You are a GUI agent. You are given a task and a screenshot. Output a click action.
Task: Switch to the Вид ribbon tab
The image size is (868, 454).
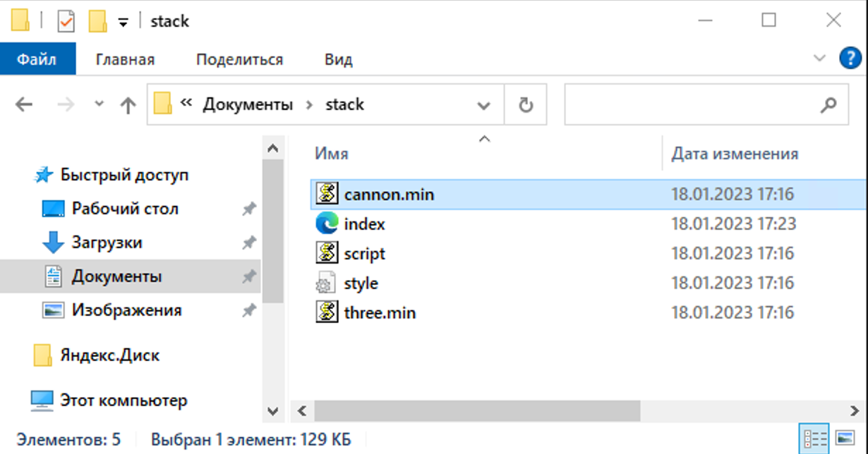pos(338,59)
